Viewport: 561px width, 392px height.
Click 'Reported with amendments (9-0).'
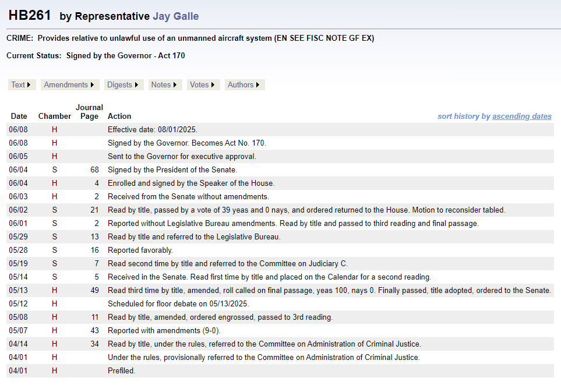click(x=164, y=331)
